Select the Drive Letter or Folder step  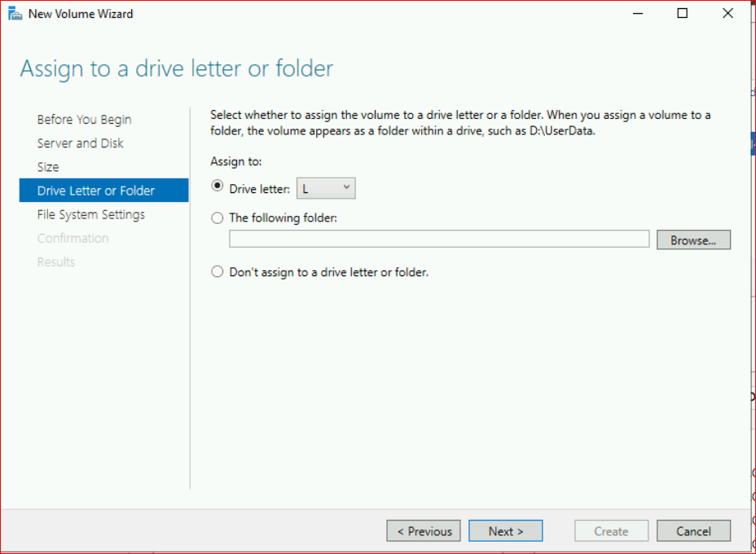[96, 191]
